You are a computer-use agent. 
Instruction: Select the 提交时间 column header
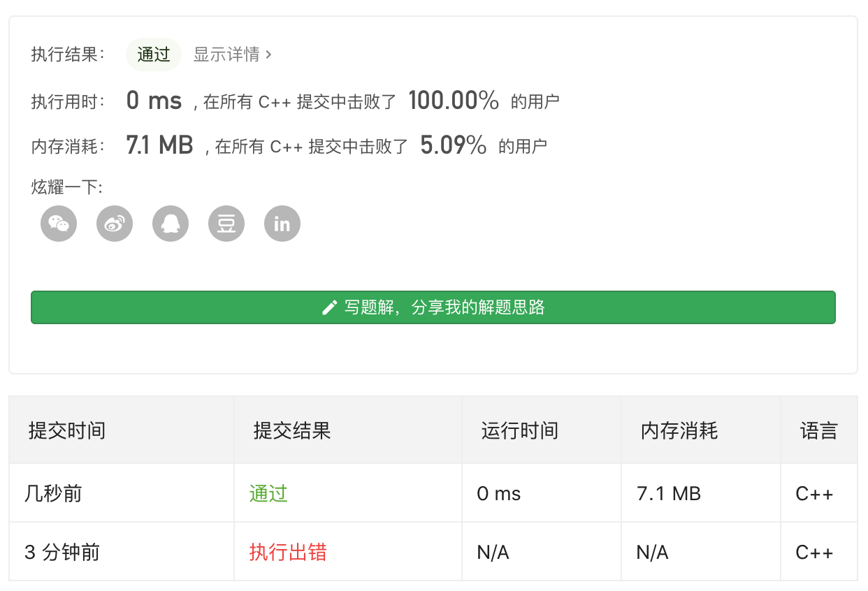[67, 430]
